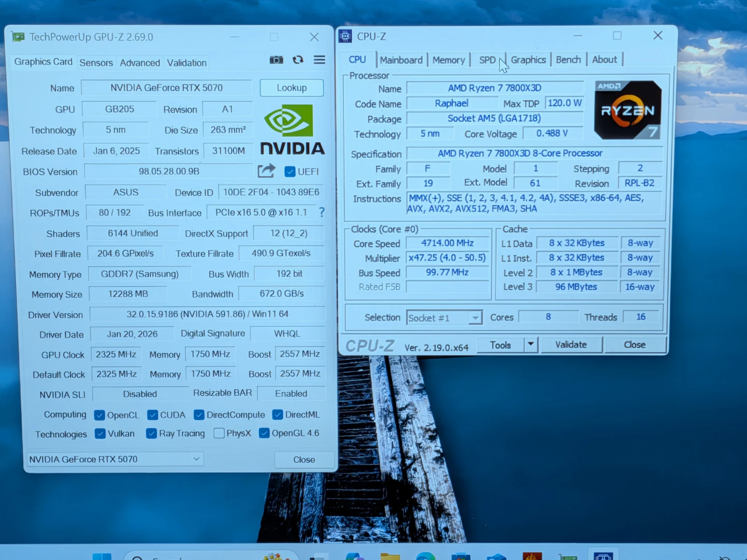Switch to the Advanced tab in GPU-Z
The height and width of the screenshot is (560, 747).
(x=140, y=63)
